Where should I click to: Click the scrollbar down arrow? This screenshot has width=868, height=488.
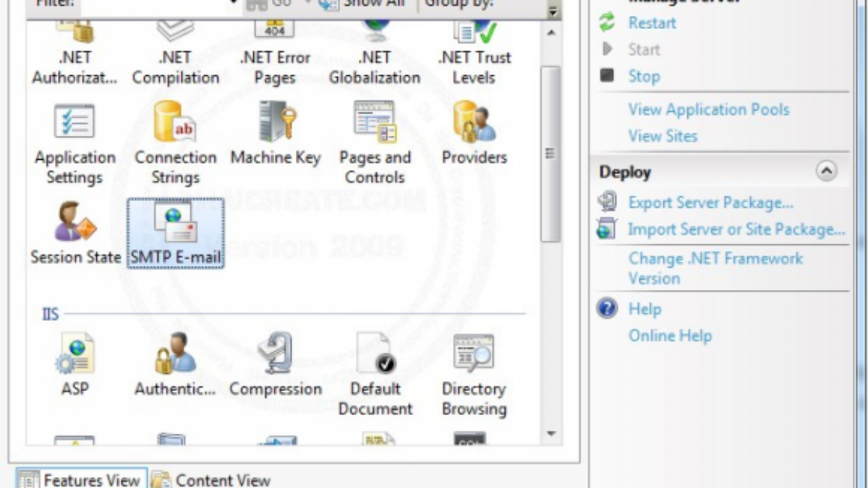[551, 434]
